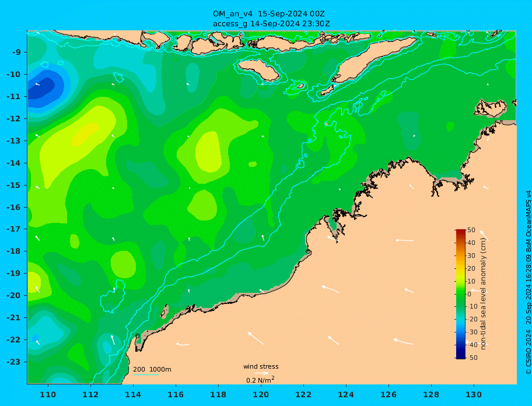This screenshot has height=406, width=532.
Task: Click the "wind stress" legend label
Action: (261, 366)
